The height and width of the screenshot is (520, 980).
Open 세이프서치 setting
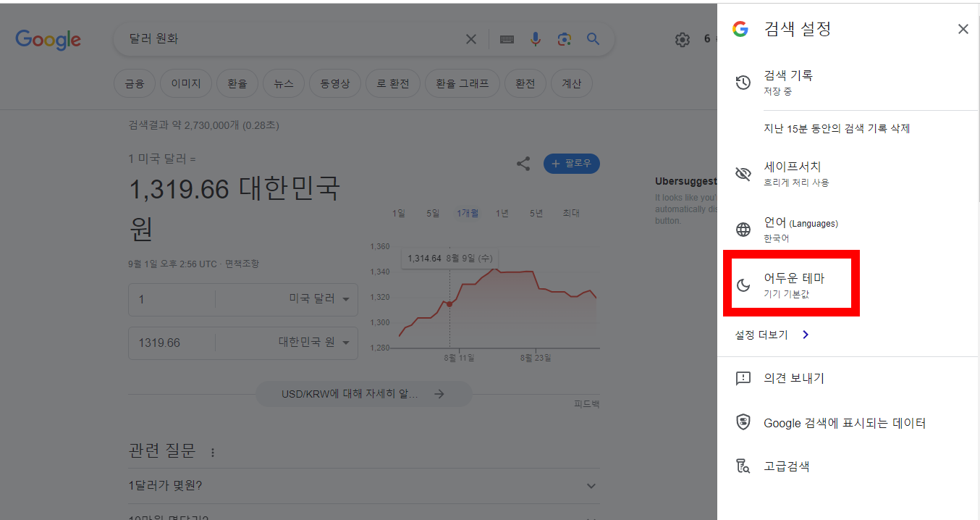[x=848, y=174]
